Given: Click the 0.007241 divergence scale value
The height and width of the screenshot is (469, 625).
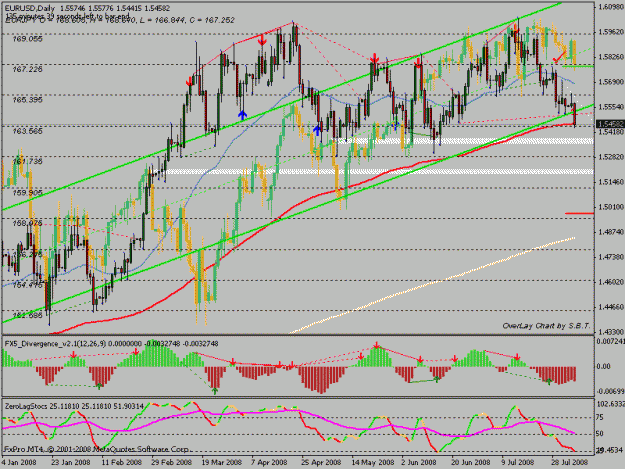Looking at the screenshot, I should tap(610, 341).
